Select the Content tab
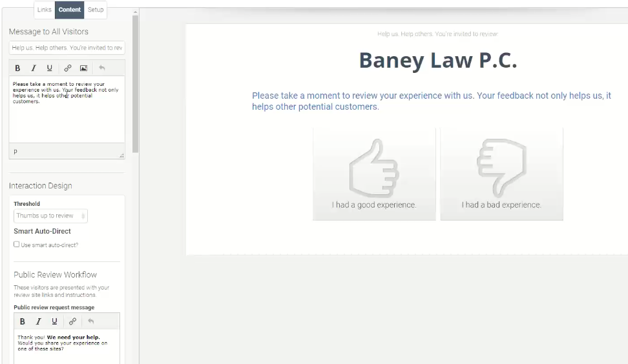Screen dimensions: 628x364 [x=69, y=10]
